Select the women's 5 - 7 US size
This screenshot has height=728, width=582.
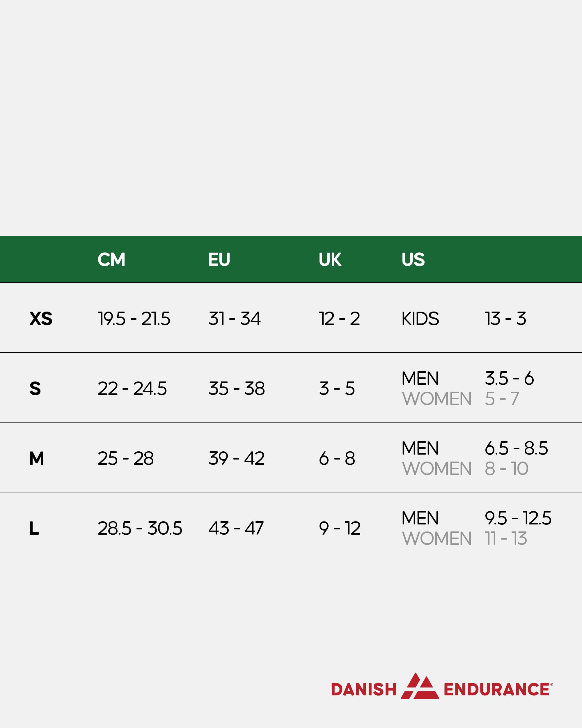click(x=502, y=399)
